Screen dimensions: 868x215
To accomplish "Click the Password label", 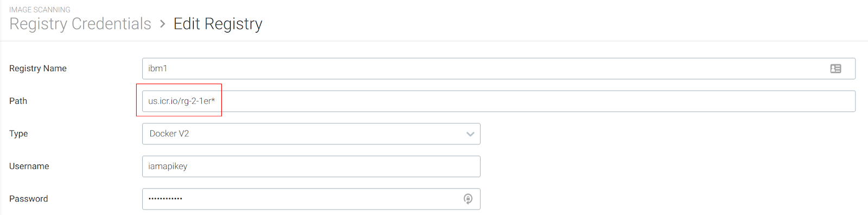I will click(29, 199).
